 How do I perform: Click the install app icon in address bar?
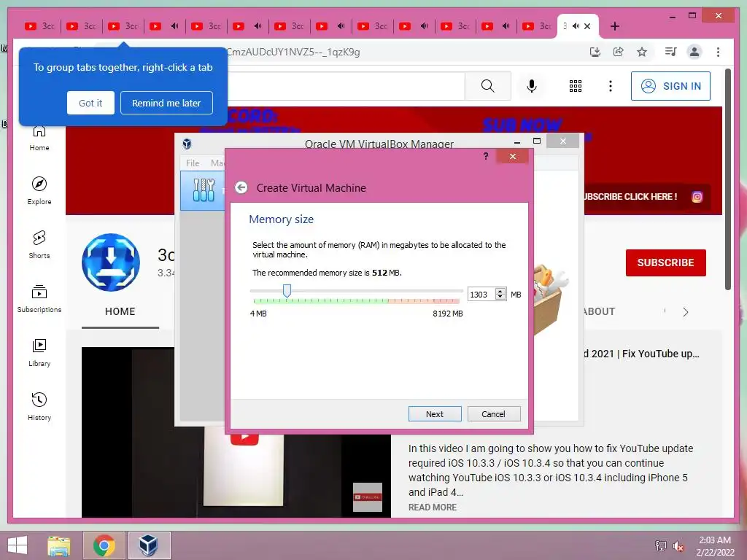point(595,52)
